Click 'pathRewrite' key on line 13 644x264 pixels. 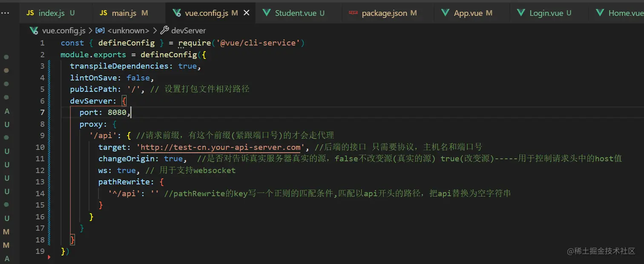[x=124, y=182]
